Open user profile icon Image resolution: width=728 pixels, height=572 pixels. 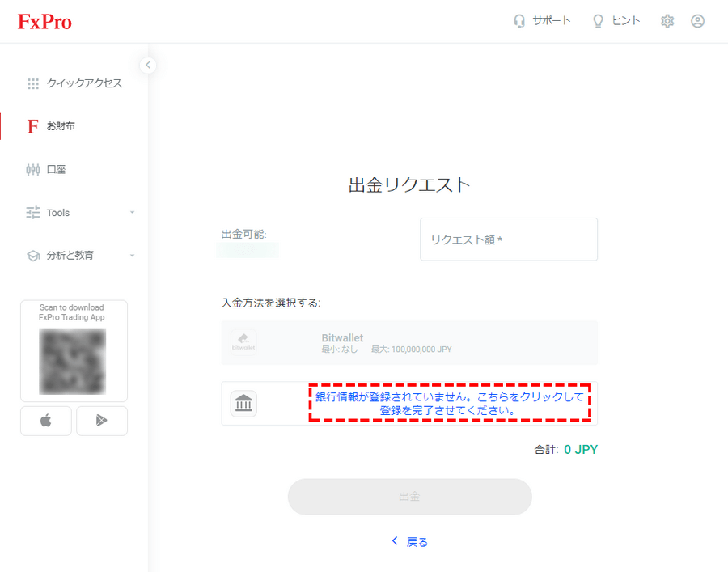(697, 21)
